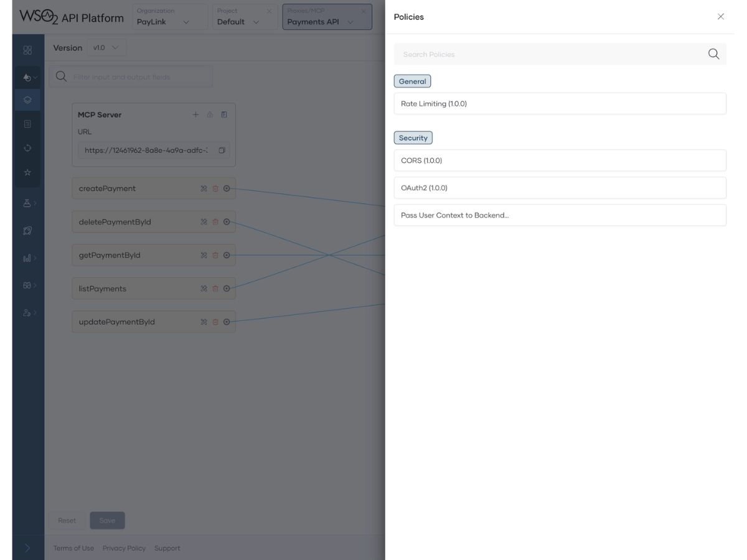Click the clipboard icon in the MCP Server card

point(224,114)
